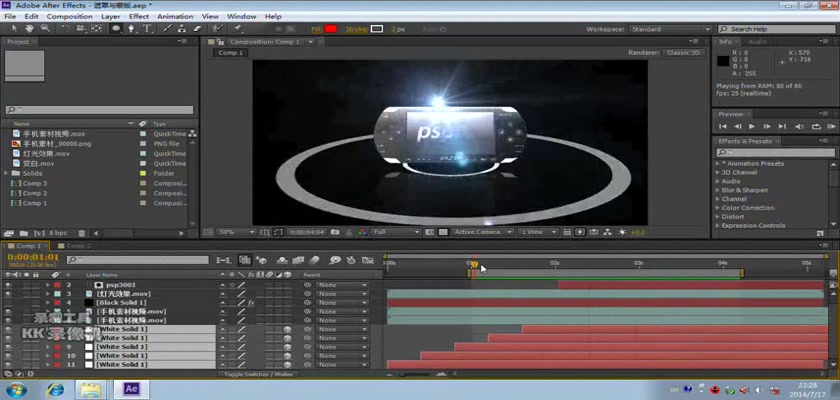Image resolution: width=840 pixels, height=400 pixels.
Task: Expand the Blur & Sharpen effects
Action: (x=718, y=190)
